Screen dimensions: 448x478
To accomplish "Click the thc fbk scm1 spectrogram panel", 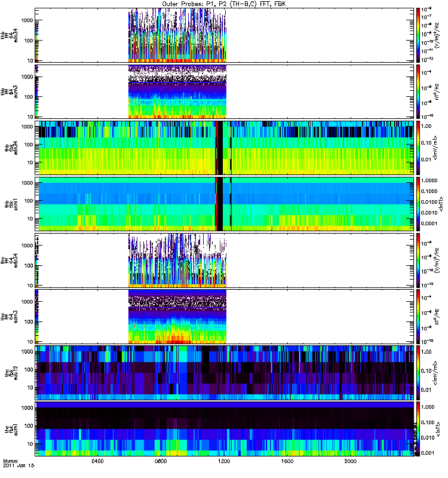I will (225, 429).
